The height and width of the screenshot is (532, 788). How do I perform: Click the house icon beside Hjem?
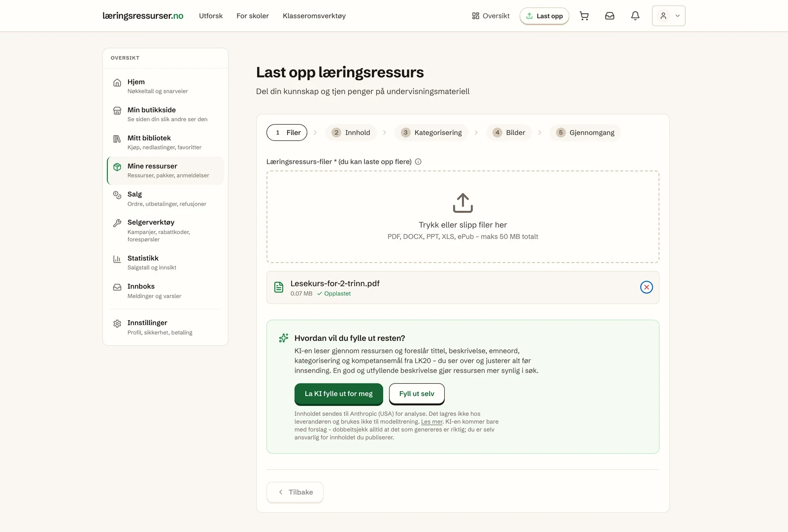tap(117, 83)
